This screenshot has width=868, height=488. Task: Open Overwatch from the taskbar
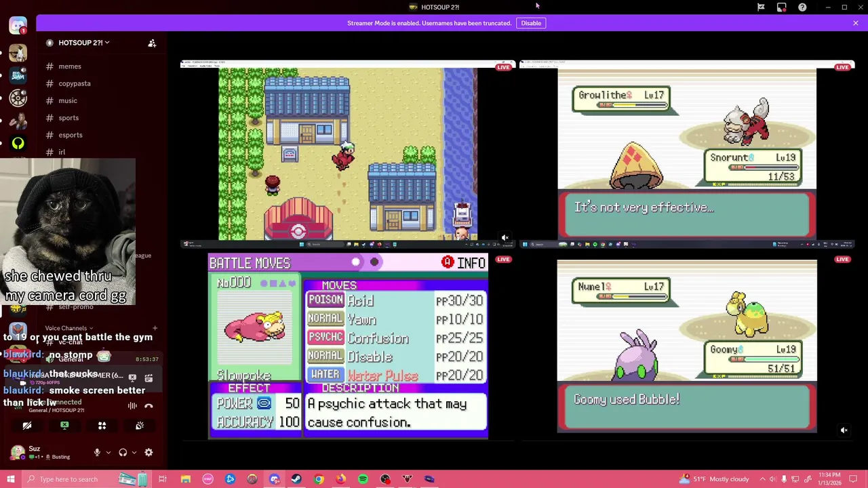pos(252,479)
